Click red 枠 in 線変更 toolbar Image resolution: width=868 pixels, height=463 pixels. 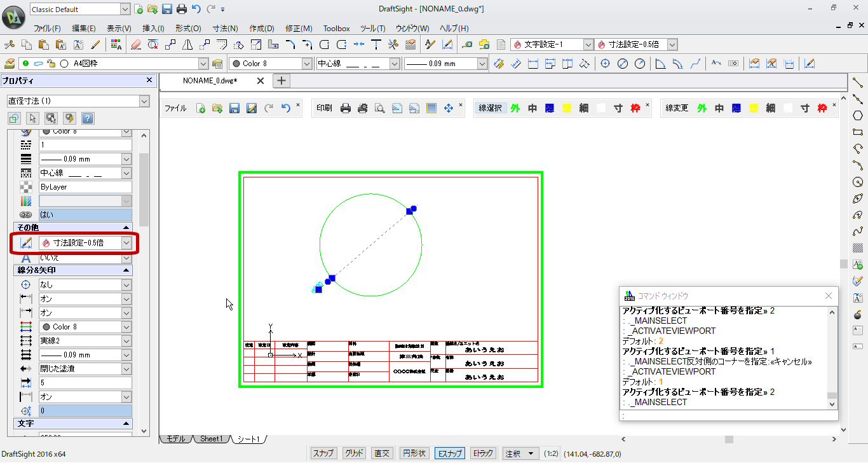(822, 108)
